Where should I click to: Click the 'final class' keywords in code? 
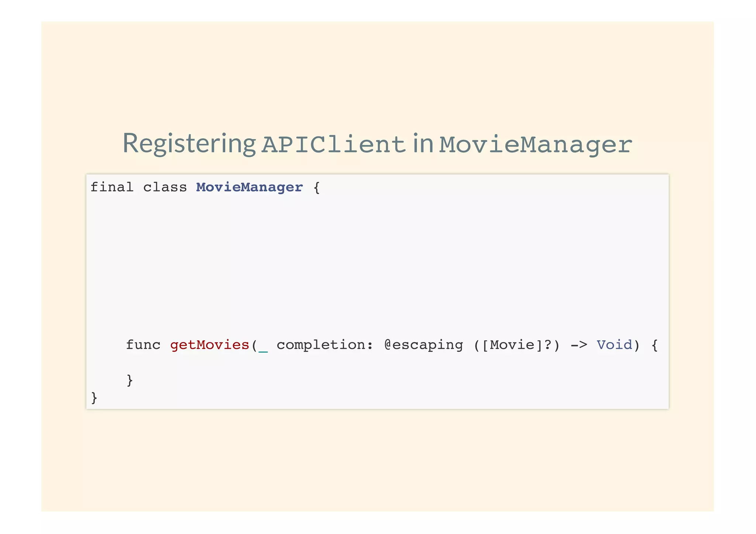point(138,187)
